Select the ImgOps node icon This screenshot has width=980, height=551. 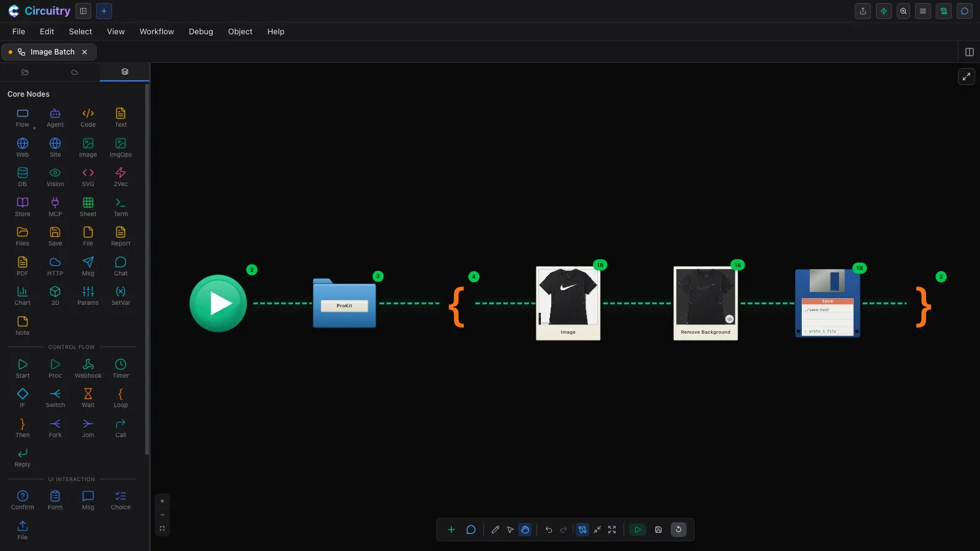(121, 148)
